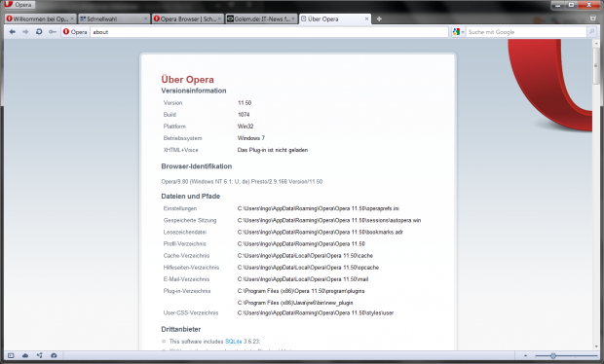
Task: Click the version value '11.50'
Action: coord(245,103)
